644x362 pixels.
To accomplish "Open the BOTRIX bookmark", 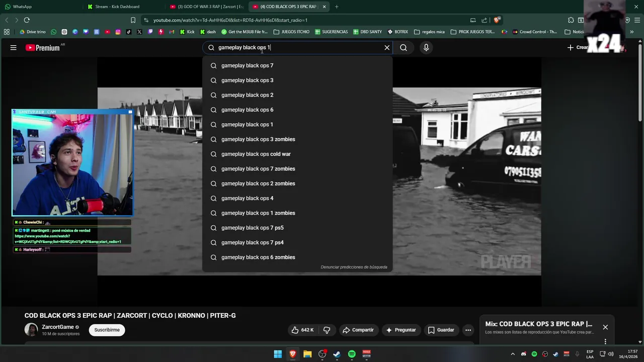I will point(398,32).
